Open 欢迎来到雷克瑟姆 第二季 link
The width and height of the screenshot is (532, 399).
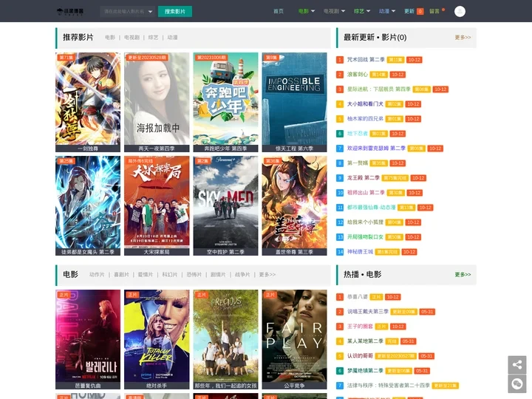(x=376, y=149)
